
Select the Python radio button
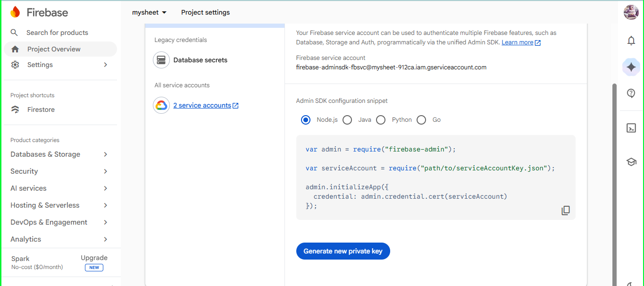click(x=381, y=120)
